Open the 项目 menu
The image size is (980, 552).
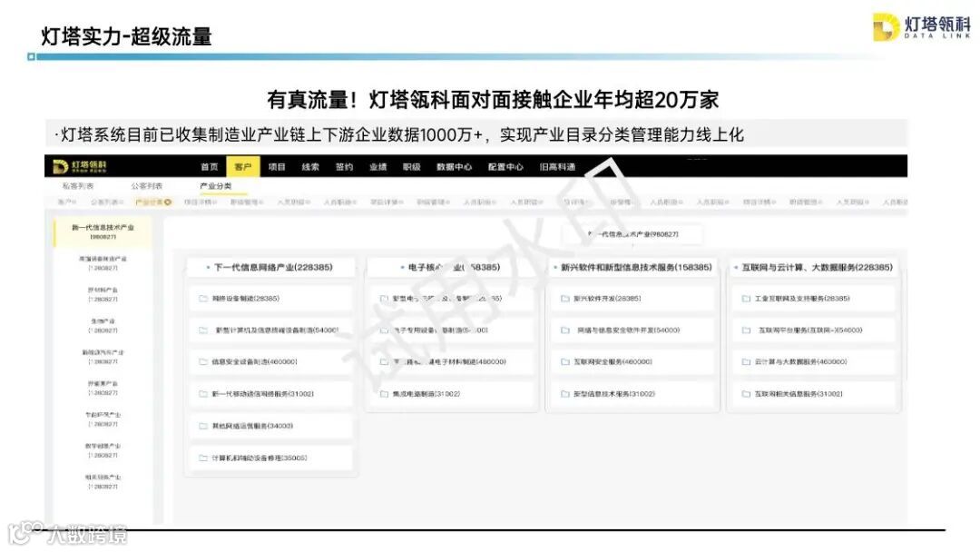[x=277, y=167]
